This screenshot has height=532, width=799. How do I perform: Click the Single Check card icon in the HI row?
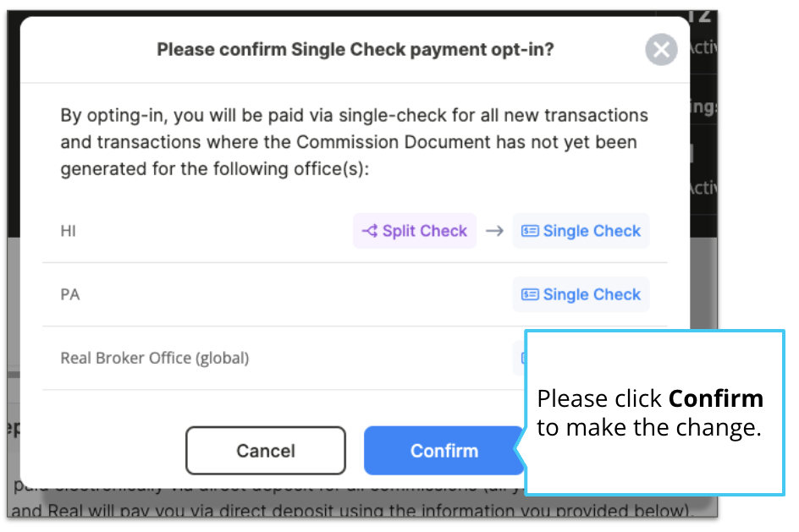click(x=530, y=231)
